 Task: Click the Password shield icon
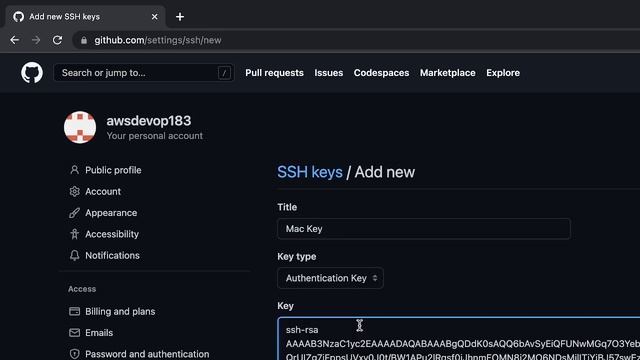pyautogui.click(x=74, y=354)
